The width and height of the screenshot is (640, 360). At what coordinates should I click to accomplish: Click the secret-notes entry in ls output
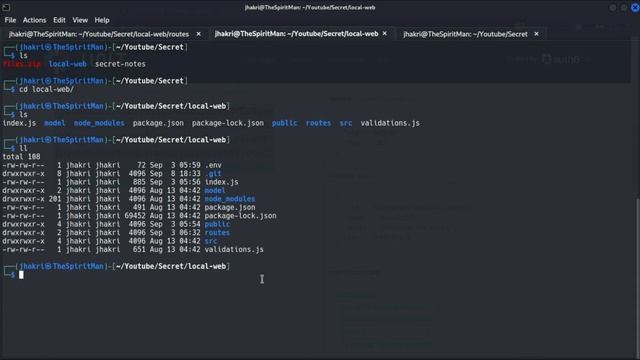[x=120, y=64]
